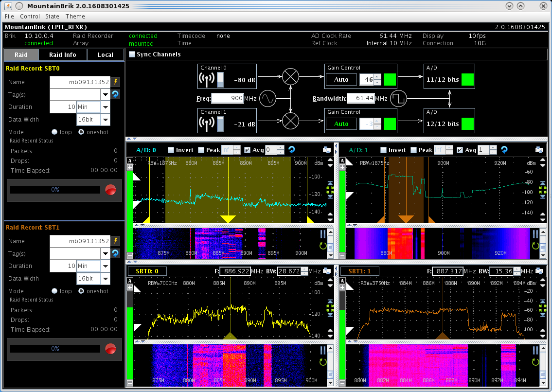Toggle Channel 1 Auto gain button
552x392 pixels.
click(341, 124)
